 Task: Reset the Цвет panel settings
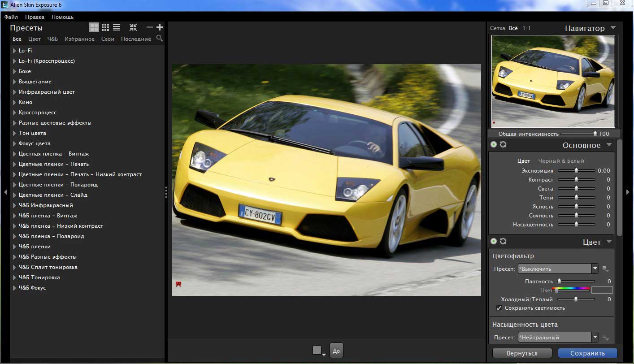[x=503, y=241]
